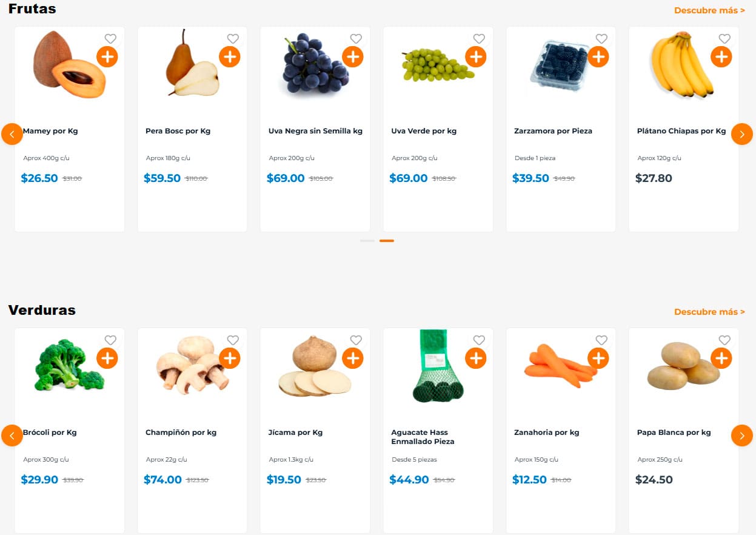Open Descubre más link for Verduras
The height and width of the screenshot is (535, 756).
[x=709, y=312]
